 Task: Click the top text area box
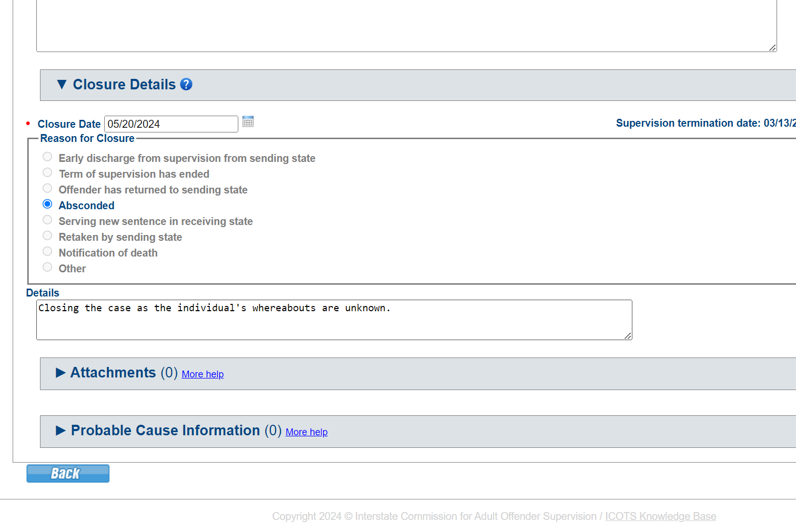tap(406, 26)
